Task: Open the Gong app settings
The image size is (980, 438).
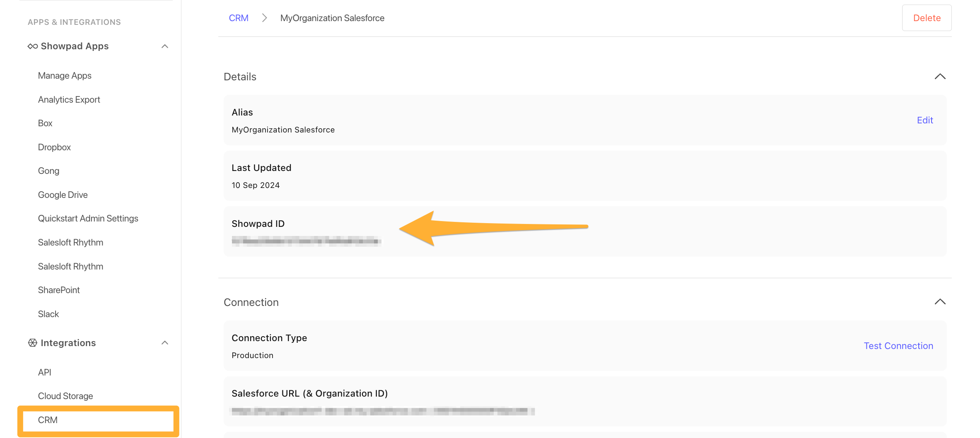Action: 48,171
